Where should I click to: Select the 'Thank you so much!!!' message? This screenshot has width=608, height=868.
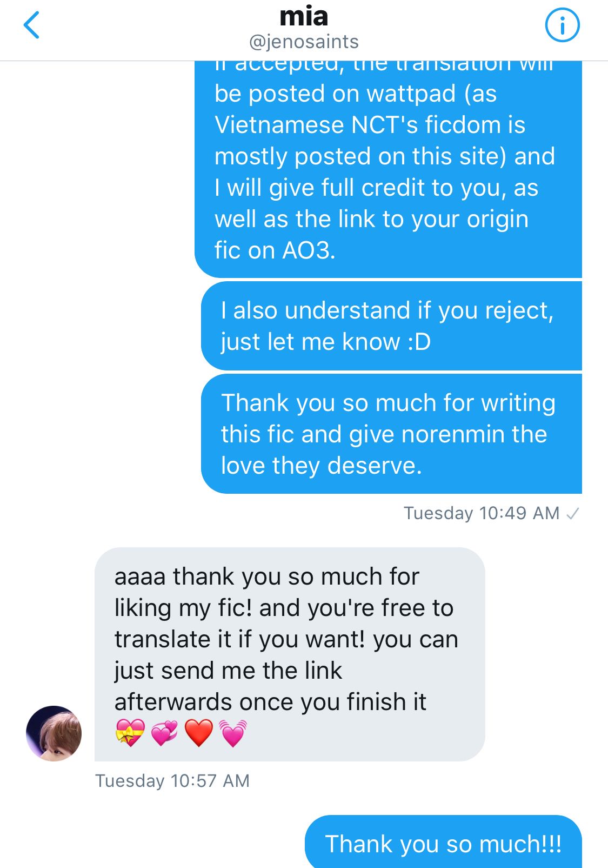[443, 842]
